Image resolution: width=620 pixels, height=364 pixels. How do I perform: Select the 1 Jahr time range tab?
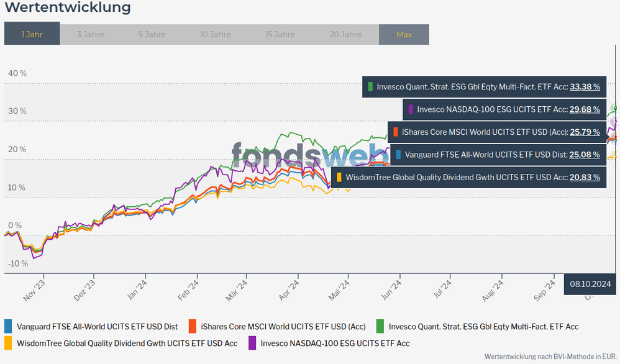tap(32, 34)
